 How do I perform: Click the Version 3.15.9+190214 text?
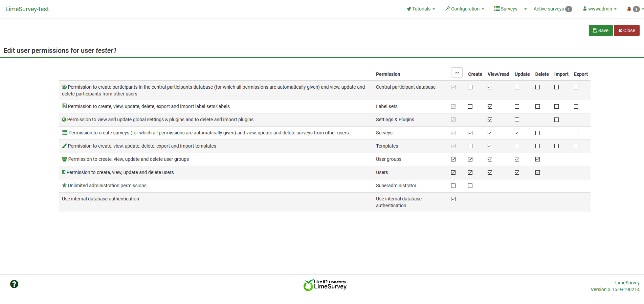pyautogui.click(x=615, y=289)
